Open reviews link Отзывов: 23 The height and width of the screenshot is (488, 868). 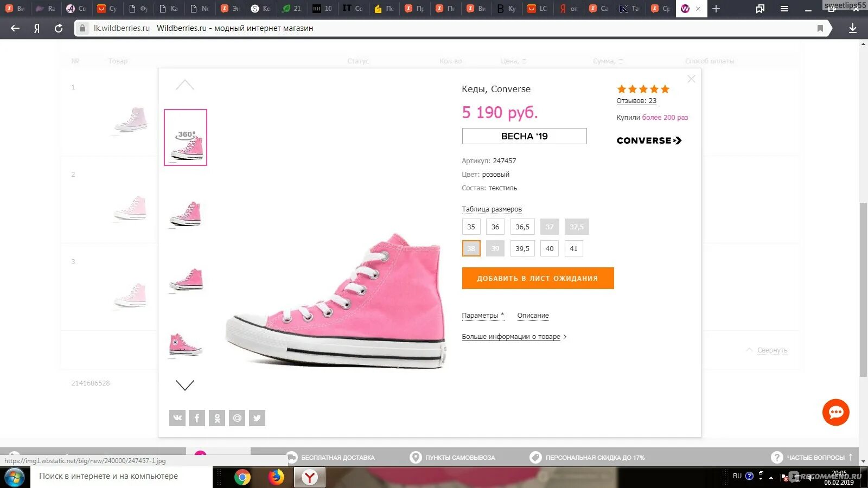pyautogui.click(x=636, y=101)
